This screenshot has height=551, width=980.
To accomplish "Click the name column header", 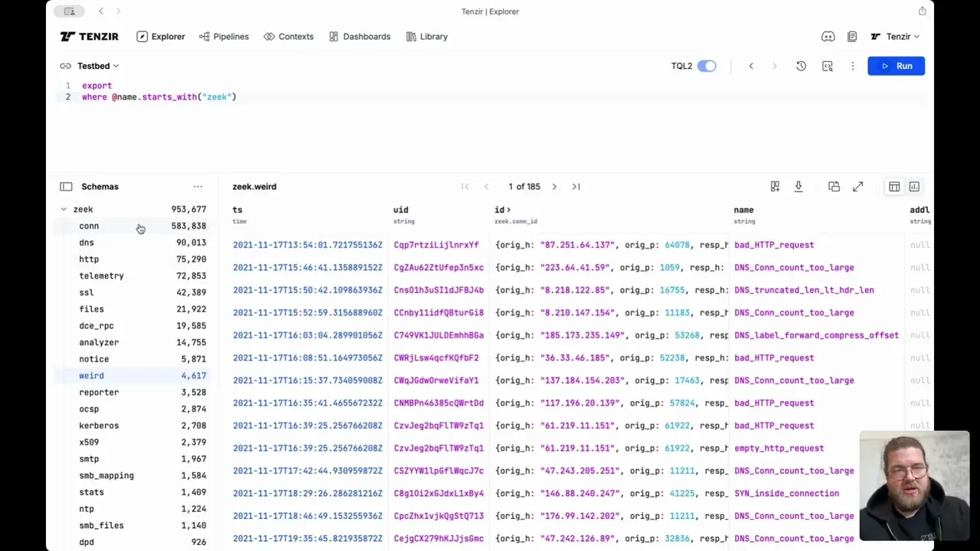I will click(743, 210).
